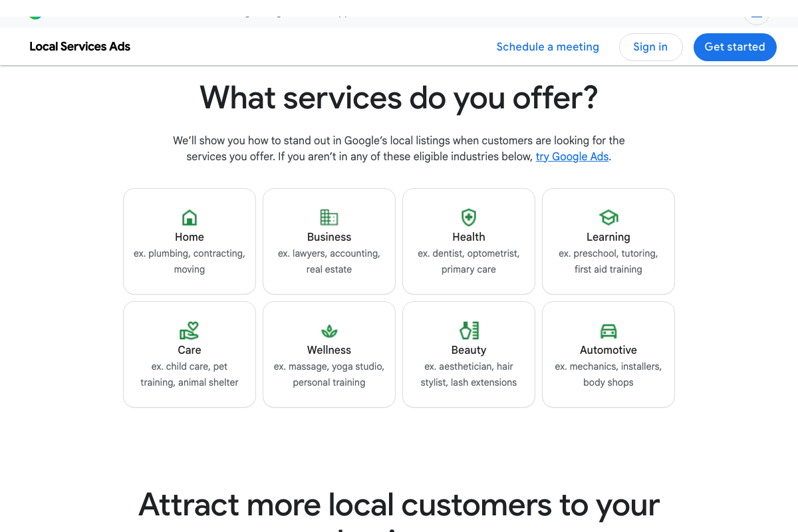Click "ex. dentist, optometrist, primary care" description
Image resolution: width=798 pixels, height=532 pixels.
(x=469, y=261)
